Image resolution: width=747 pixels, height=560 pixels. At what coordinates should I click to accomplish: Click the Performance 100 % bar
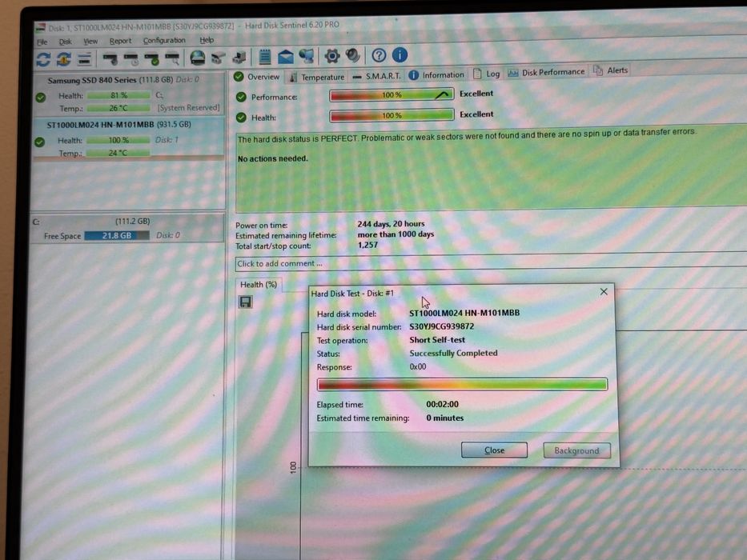[x=392, y=95]
